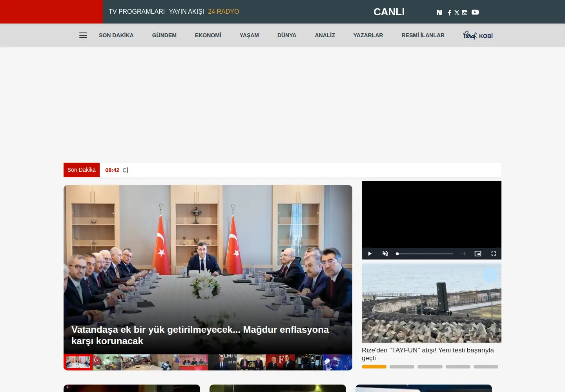Open the Rize'den TAYFUN atışı headline
Image resolution: width=565 pixels, height=392 pixels.
(428, 354)
